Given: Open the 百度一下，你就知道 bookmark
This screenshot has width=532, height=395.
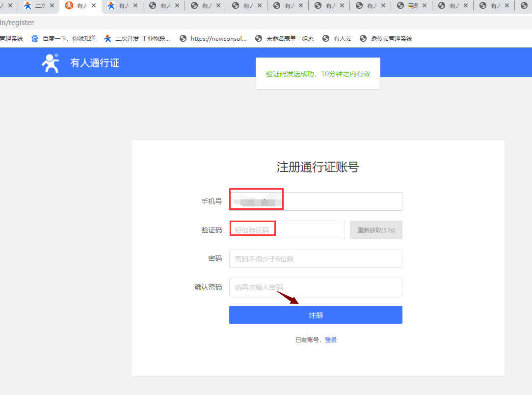Looking at the screenshot, I should pyautogui.click(x=63, y=38).
